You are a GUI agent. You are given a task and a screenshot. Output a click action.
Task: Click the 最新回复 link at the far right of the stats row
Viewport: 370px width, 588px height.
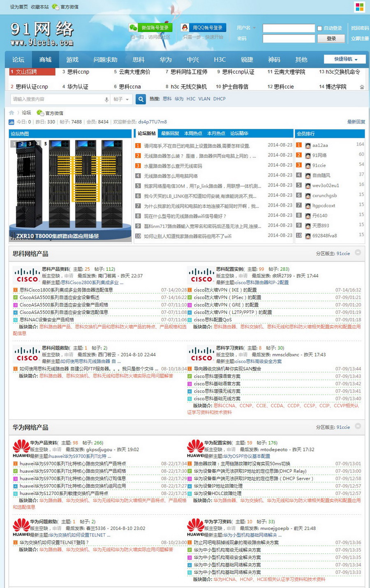(x=356, y=122)
